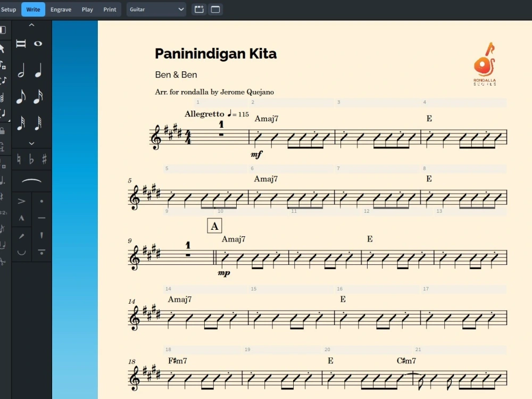Apply the staccato-tenuto articulation

pos(41,252)
